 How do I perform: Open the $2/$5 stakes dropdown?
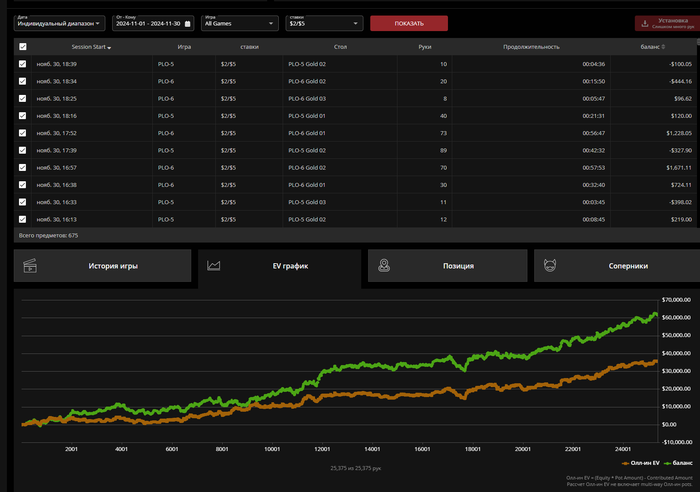324,23
